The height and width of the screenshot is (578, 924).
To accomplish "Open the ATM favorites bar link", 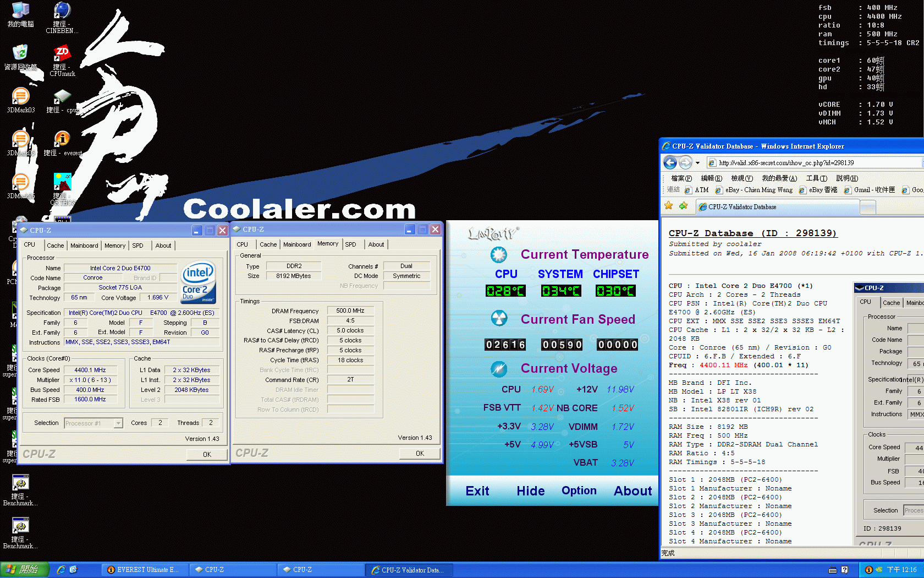I will coord(696,190).
